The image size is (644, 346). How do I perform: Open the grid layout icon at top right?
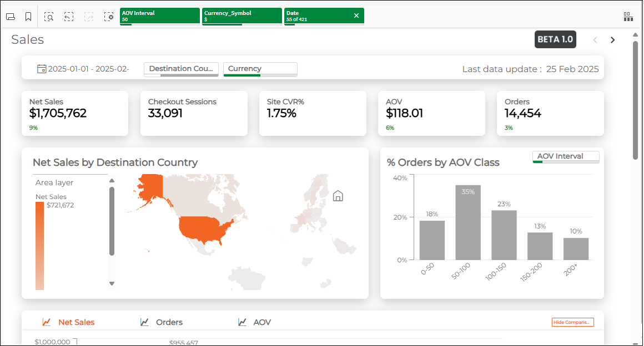(x=628, y=17)
